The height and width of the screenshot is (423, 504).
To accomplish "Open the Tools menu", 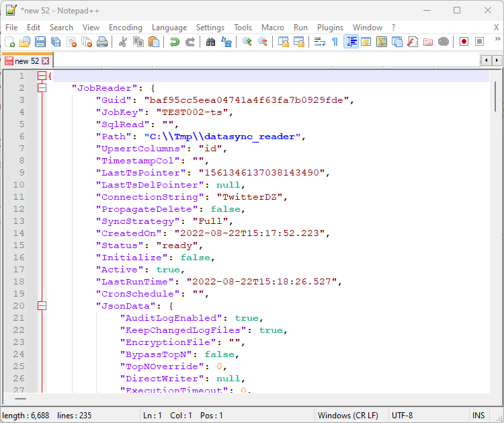I will 243,28.
